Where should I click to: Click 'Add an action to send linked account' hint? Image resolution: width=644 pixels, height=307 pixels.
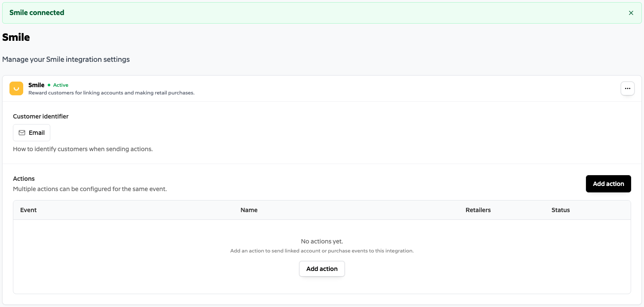click(322, 251)
